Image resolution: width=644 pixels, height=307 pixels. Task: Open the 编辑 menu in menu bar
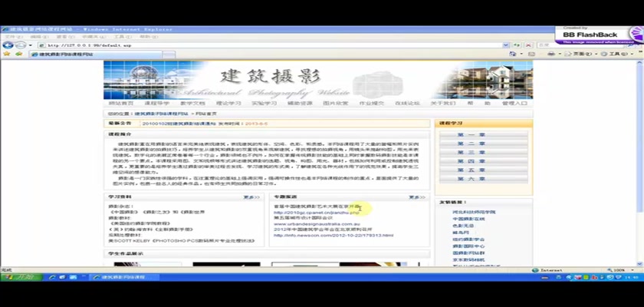[x=41, y=37]
